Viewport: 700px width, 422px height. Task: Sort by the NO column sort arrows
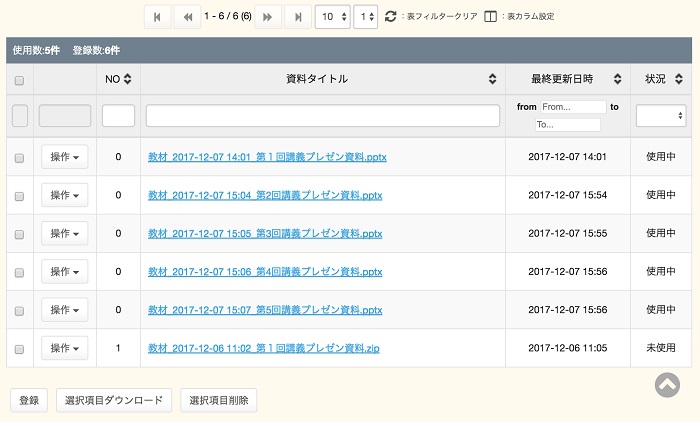(127, 79)
